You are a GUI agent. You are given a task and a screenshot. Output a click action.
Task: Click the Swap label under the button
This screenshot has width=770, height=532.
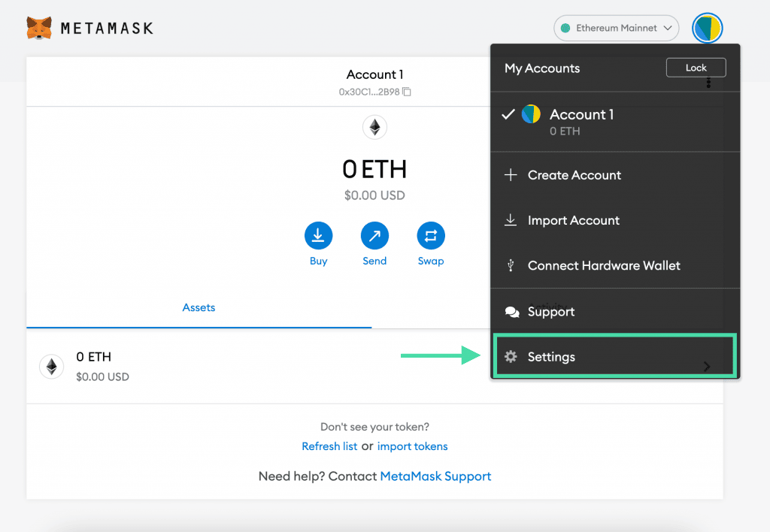coord(431,261)
